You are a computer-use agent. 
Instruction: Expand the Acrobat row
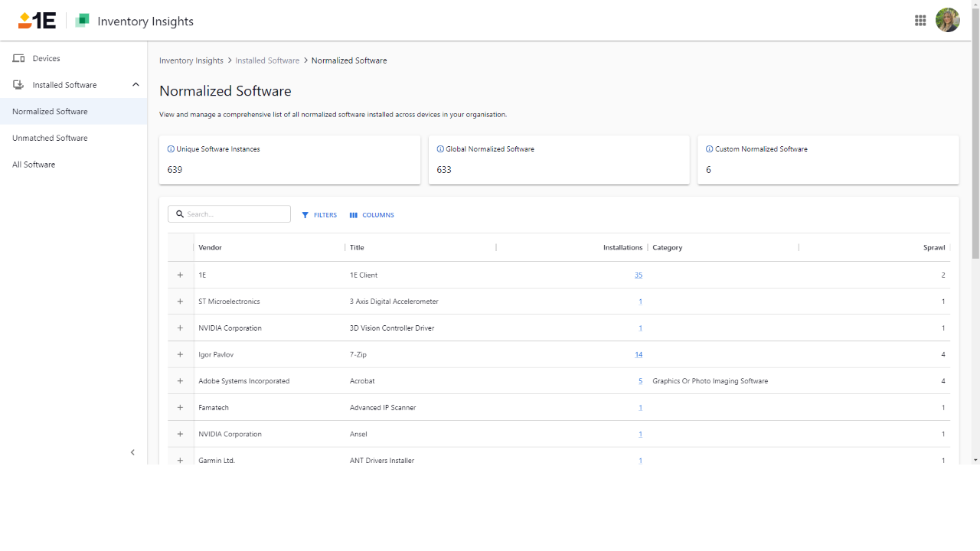[180, 381]
